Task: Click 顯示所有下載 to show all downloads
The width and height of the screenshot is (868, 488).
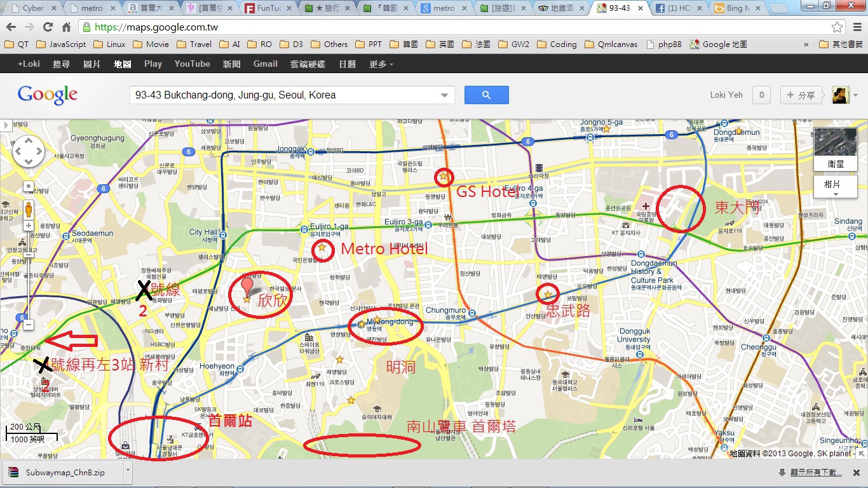Action: 816,473
